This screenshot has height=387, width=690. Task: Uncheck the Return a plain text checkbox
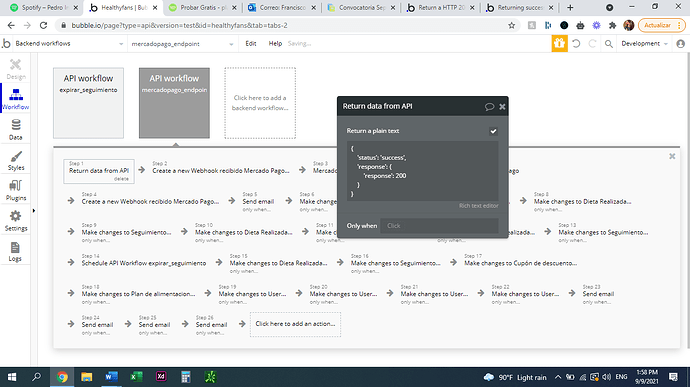tap(493, 131)
